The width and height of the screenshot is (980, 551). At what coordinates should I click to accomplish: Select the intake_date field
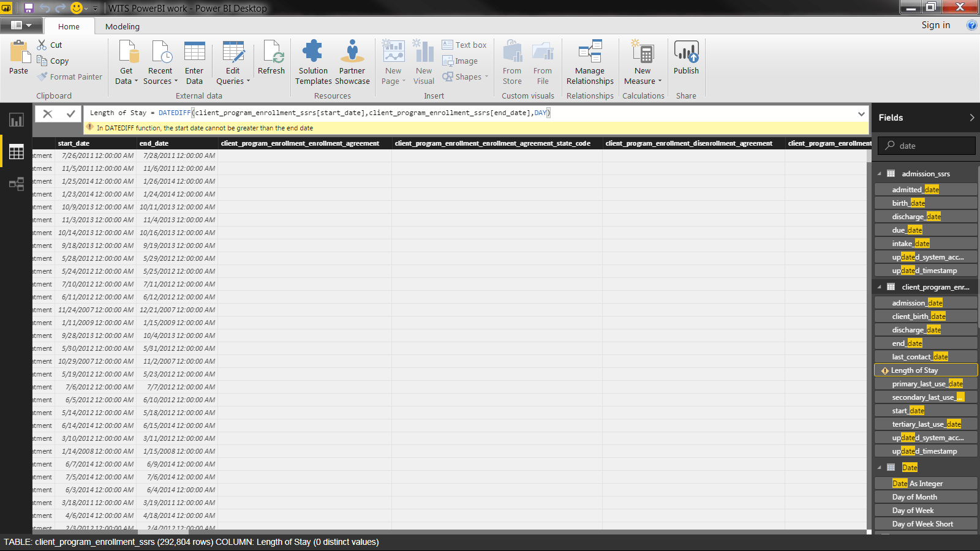click(925, 244)
